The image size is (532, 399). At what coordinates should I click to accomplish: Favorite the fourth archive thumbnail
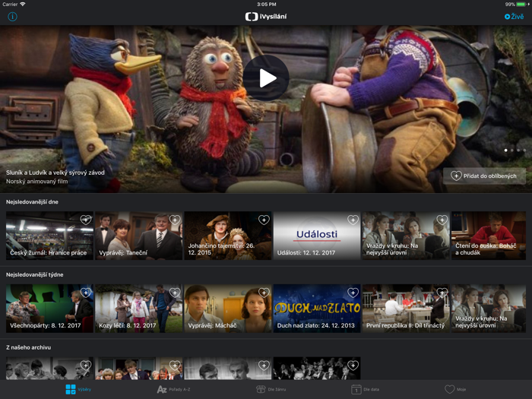(353, 366)
